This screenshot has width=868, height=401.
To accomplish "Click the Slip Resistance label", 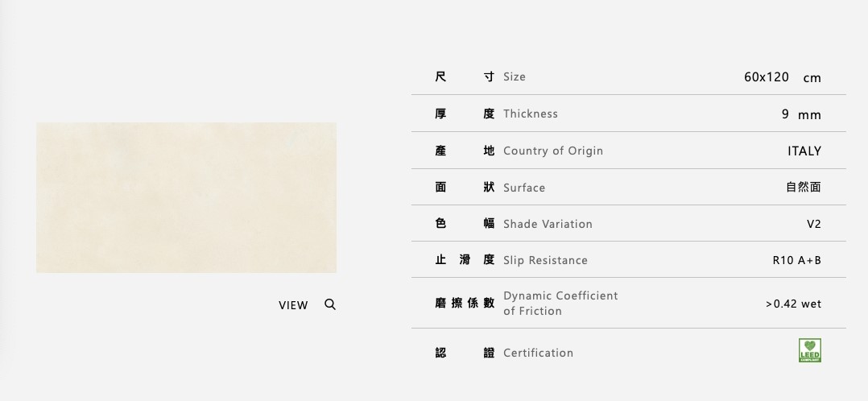I will pos(545,260).
